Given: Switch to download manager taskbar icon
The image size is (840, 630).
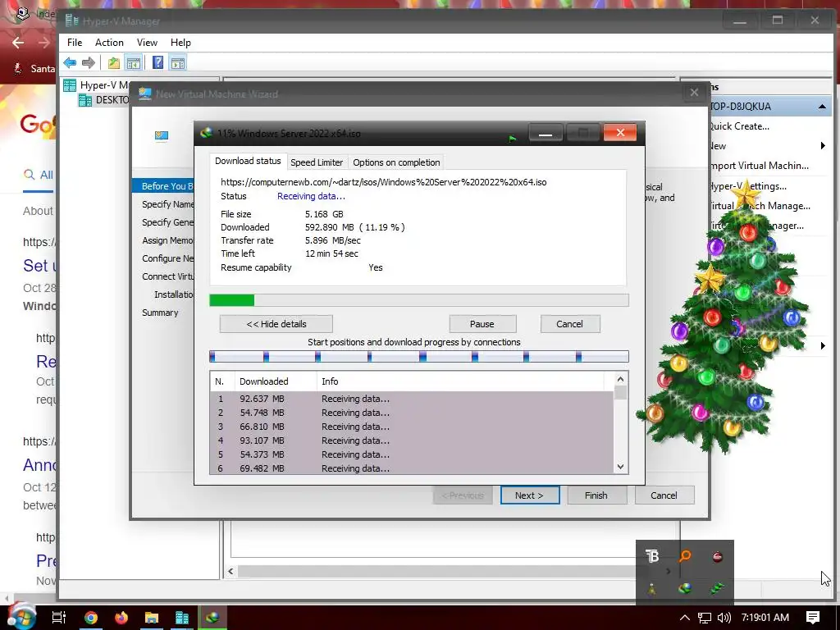Looking at the screenshot, I should tap(212, 618).
